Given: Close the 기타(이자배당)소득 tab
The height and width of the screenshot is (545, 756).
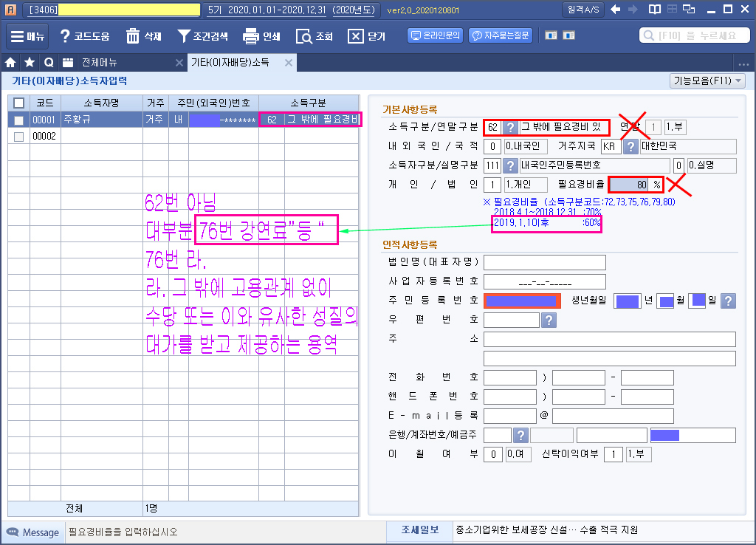Looking at the screenshot, I should (289, 63).
